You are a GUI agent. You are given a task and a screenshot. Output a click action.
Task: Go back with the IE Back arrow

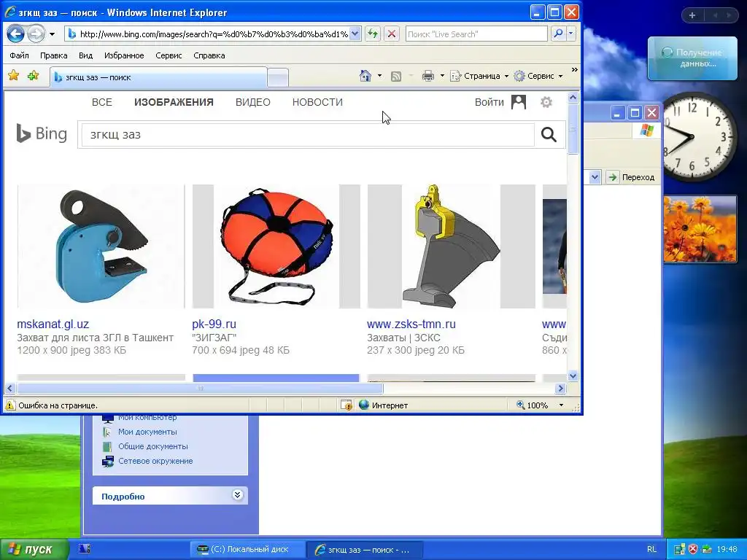16,34
